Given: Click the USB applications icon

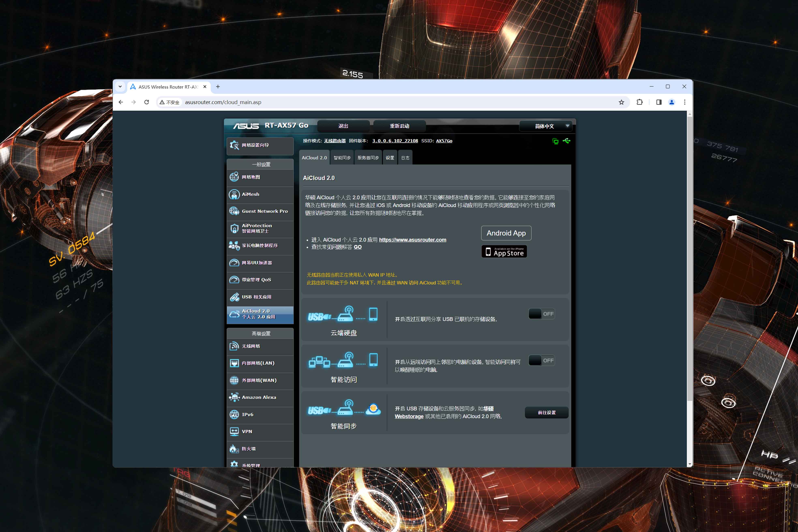Looking at the screenshot, I should pyautogui.click(x=234, y=297).
